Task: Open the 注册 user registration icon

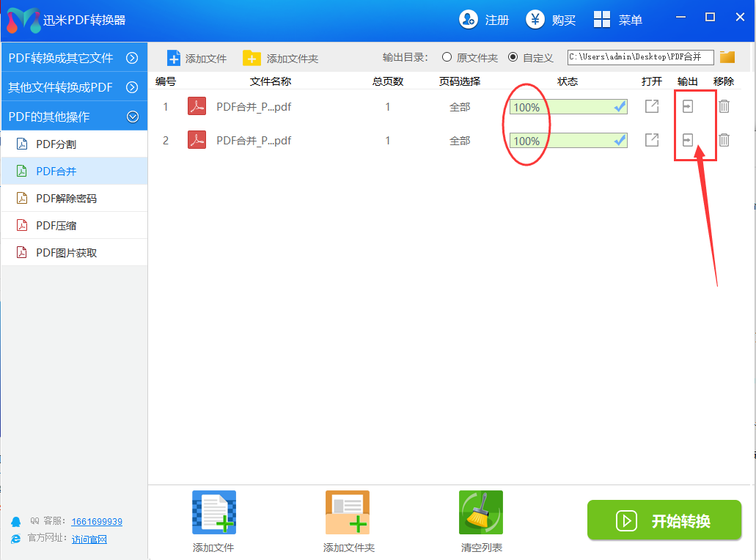Action: pyautogui.click(x=469, y=20)
